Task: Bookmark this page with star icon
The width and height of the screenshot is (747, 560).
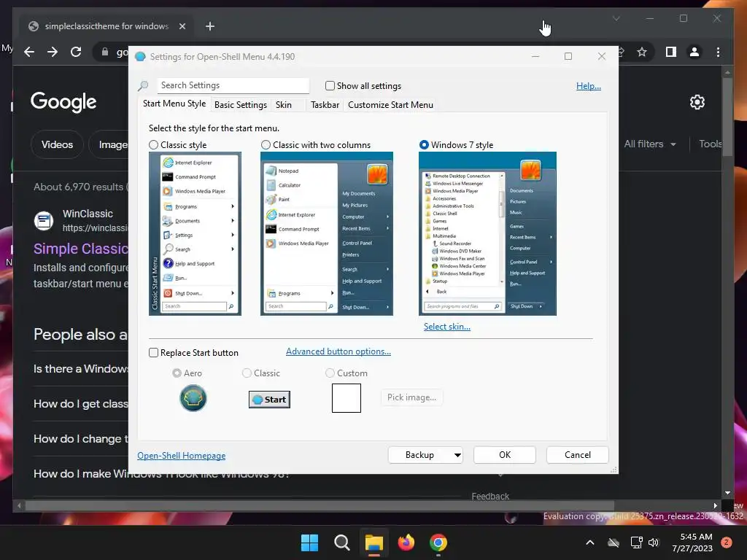Action: click(642, 52)
